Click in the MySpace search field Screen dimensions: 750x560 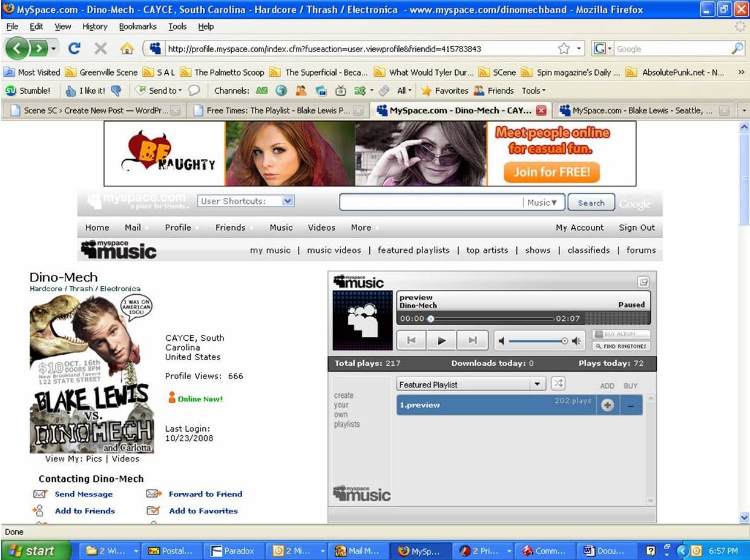pyautogui.click(x=431, y=202)
